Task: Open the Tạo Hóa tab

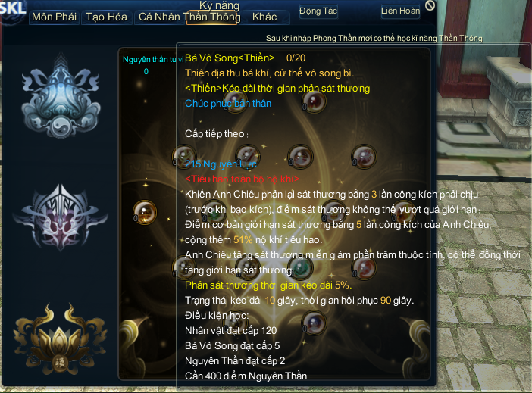Action: tap(107, 17)
